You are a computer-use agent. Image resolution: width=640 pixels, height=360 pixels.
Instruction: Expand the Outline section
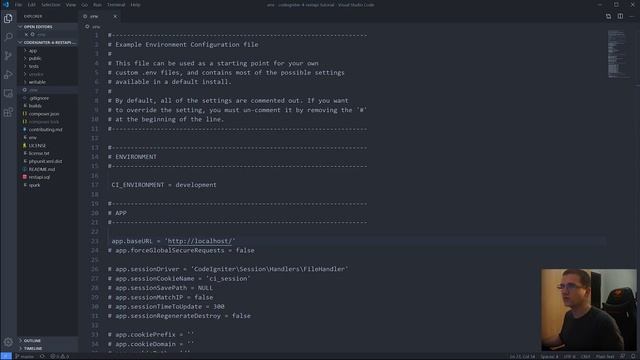click(x=48, y=340)
